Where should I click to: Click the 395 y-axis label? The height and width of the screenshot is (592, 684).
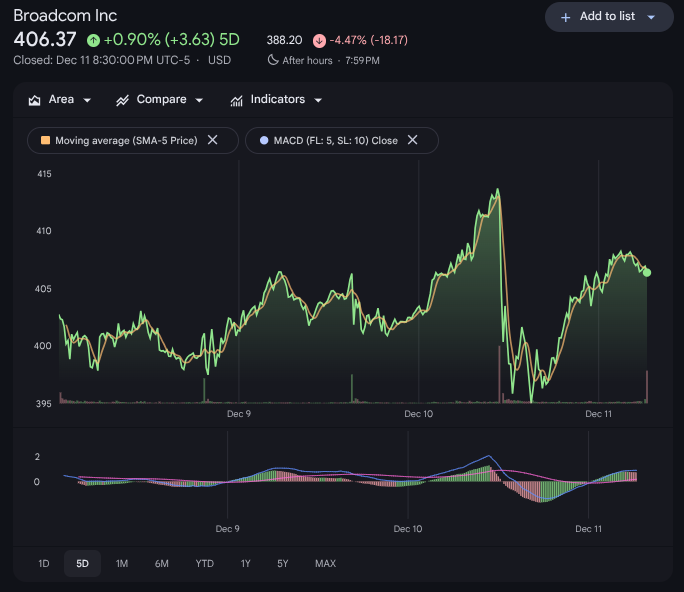[x=43, y=404]
